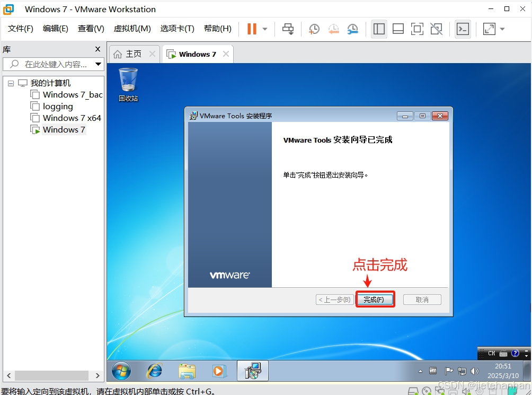The height and width of the screenshot is (395, 532).
Task: Switch to Unity mode
Action: 436,29
